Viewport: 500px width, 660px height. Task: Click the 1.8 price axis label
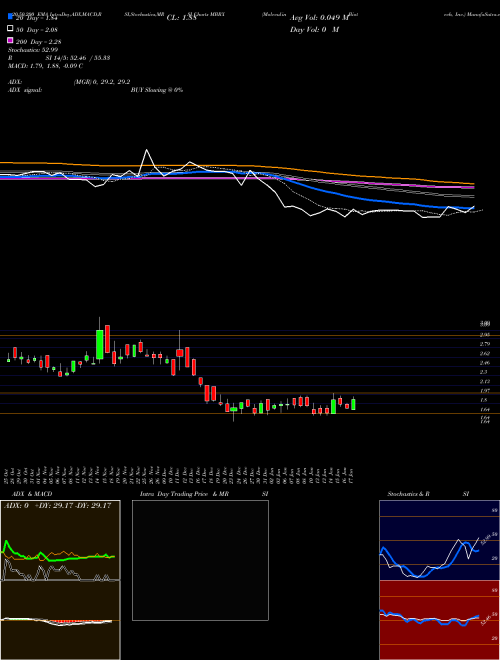pos(484,400)
